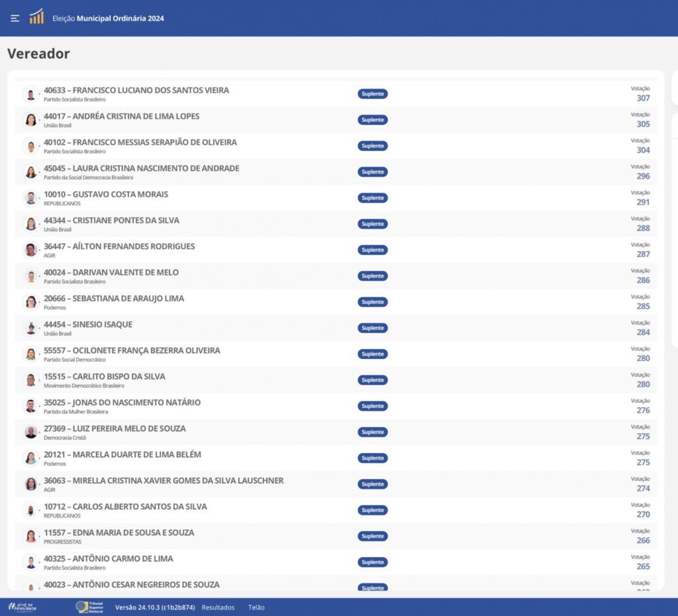This screenshot has width=678, height=616.
Task: Click Eleição Municipal Ordinária 2024 header title
Action: click(x=108, y=19)
